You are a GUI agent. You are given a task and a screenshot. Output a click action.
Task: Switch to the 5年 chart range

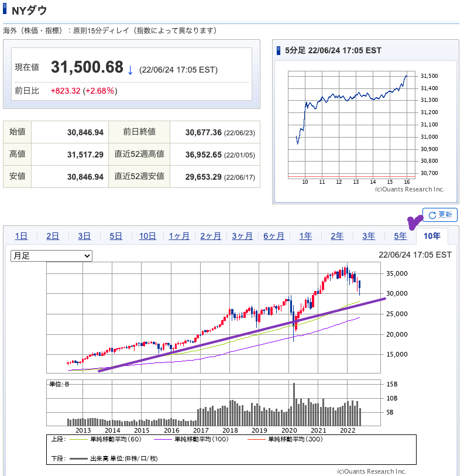(x=400, y=236)
